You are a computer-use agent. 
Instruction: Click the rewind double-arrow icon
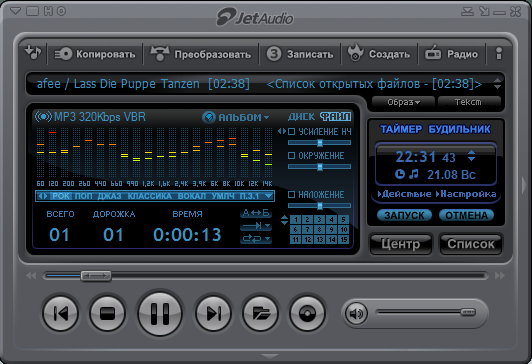pos(31,275)
